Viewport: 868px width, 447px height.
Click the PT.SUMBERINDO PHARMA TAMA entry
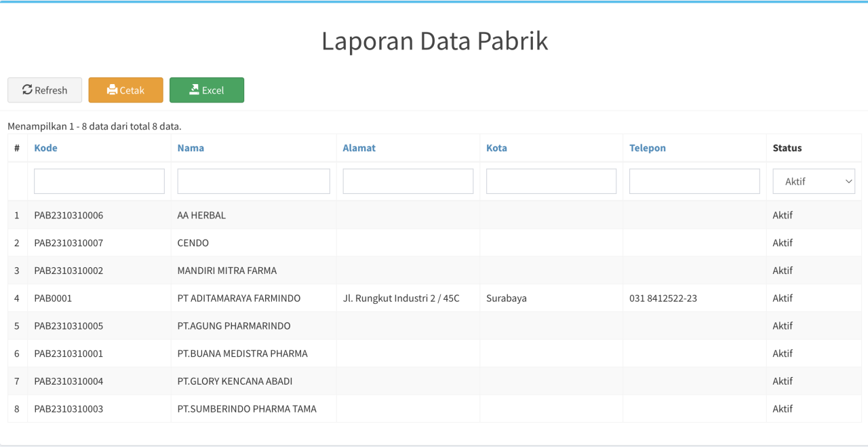click(x=247, y=409)
